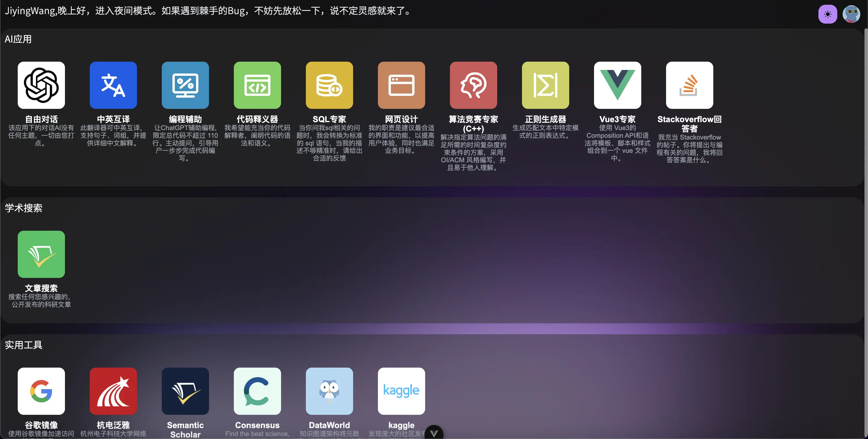This screenshot has height=439, width=868.
Task: Open the Stackoverflow回答者 app icon
Action: coord(689,85)
